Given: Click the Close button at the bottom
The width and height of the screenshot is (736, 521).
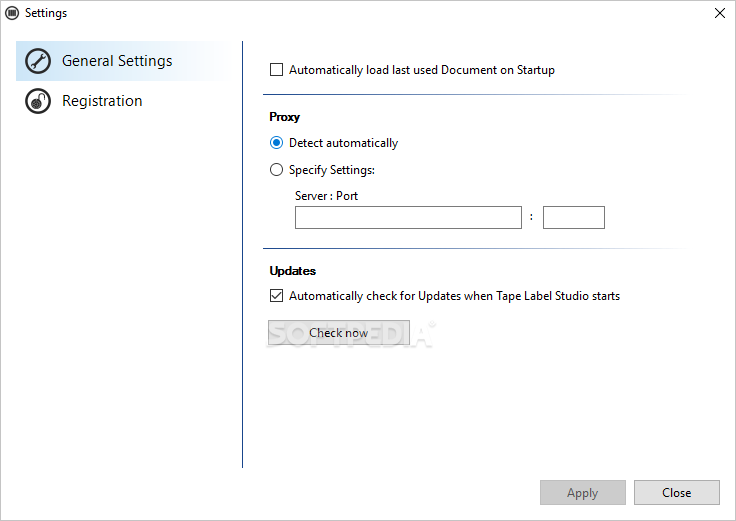Looking at the screenshot, I should tap(676, 492).
